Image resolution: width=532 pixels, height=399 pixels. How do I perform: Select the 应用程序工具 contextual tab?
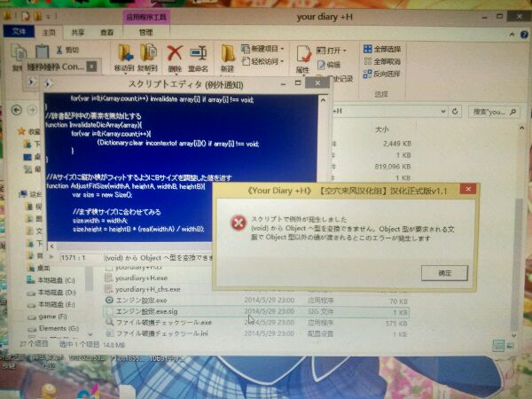(146, 17)
